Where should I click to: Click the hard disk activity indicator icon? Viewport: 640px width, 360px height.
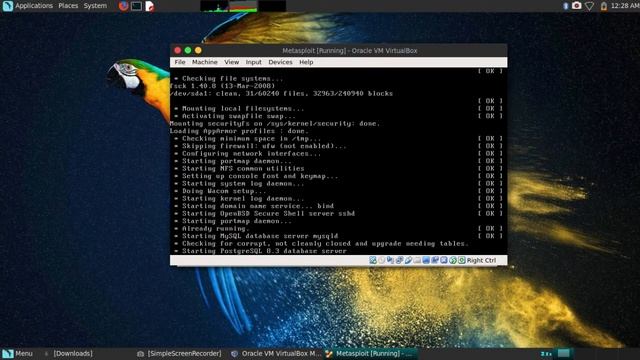coord(373,260)
